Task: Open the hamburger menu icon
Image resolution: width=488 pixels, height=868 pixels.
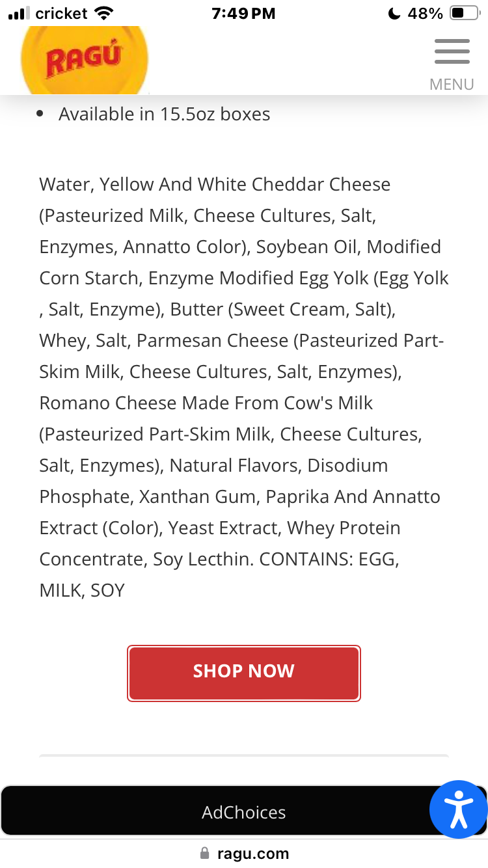Action: tap(452, 52)
